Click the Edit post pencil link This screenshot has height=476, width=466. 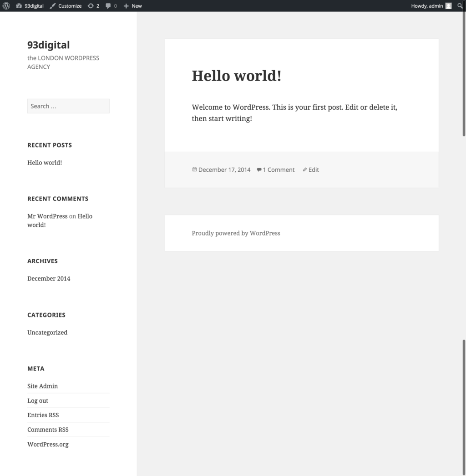(314, 169)
